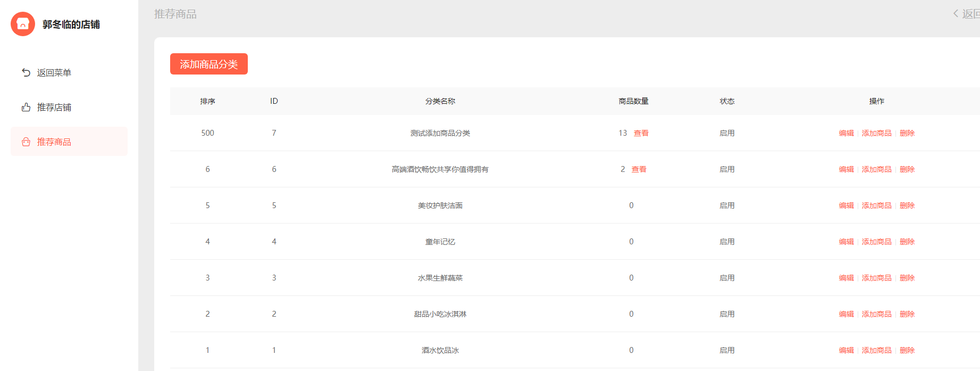Screen dimensions: 980x371
Task: Edit the 美妆护肤洁面 category
Action: point(847,205)
